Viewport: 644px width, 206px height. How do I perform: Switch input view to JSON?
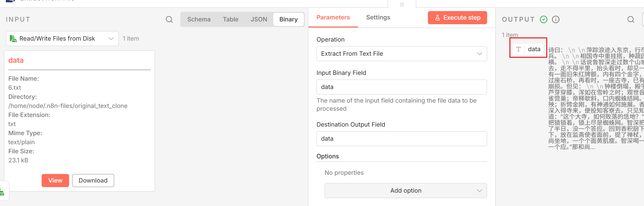(x=258, y=19)
